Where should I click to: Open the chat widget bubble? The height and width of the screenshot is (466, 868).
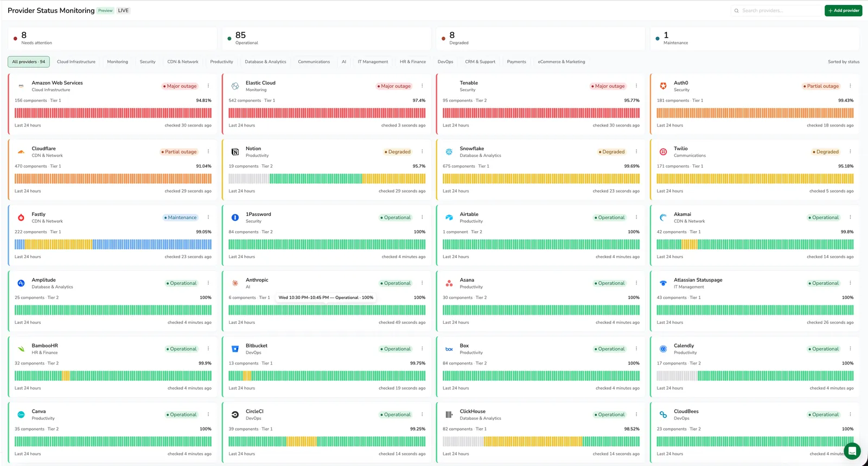point(852,451)
